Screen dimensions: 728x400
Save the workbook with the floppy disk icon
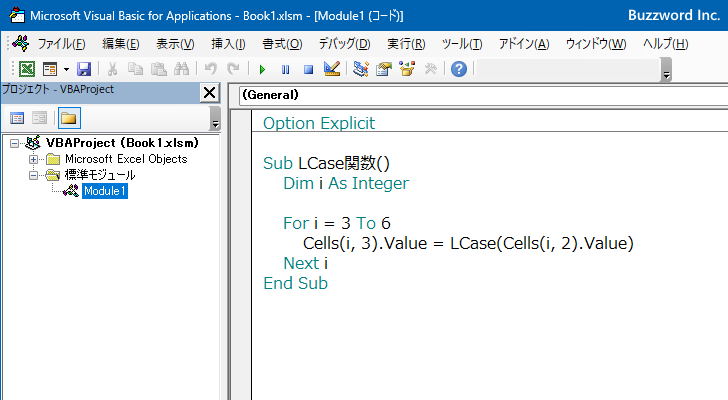[84, 69]
